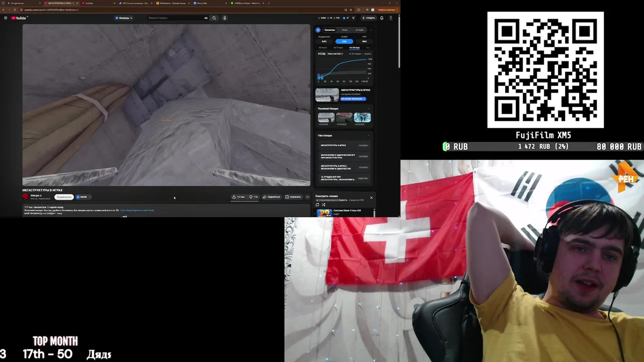Open the YouTube hamburger guide menu
Image resolution: width=644 pixels, height=362 pixels.
[x=6, y=18]
